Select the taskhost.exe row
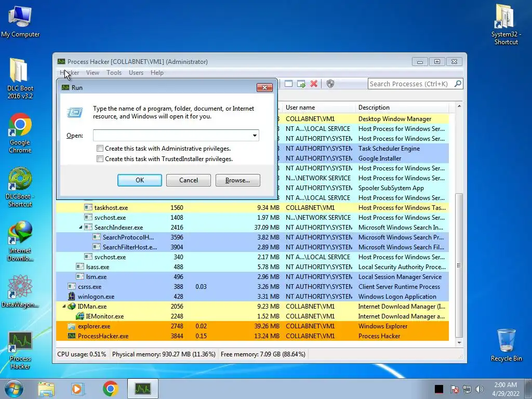Image resolution: width=532 pixels, height=399 pixels. coord(252,208)
